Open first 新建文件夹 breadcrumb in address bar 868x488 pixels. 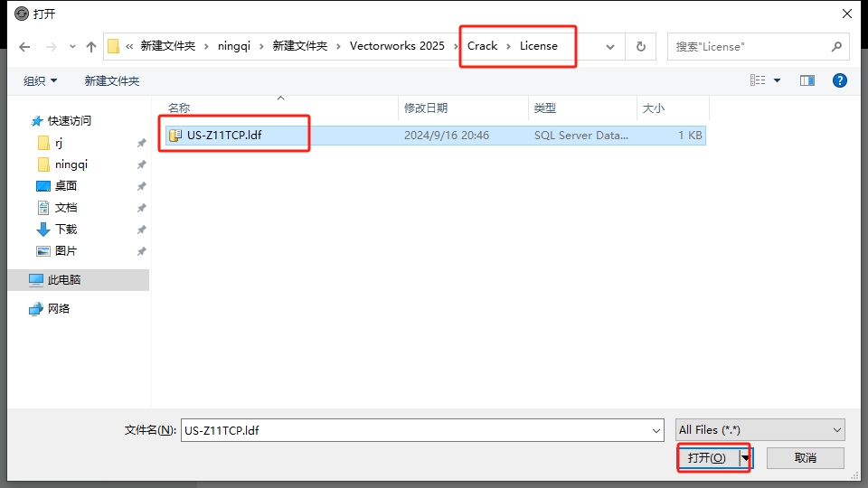[168, 46]
